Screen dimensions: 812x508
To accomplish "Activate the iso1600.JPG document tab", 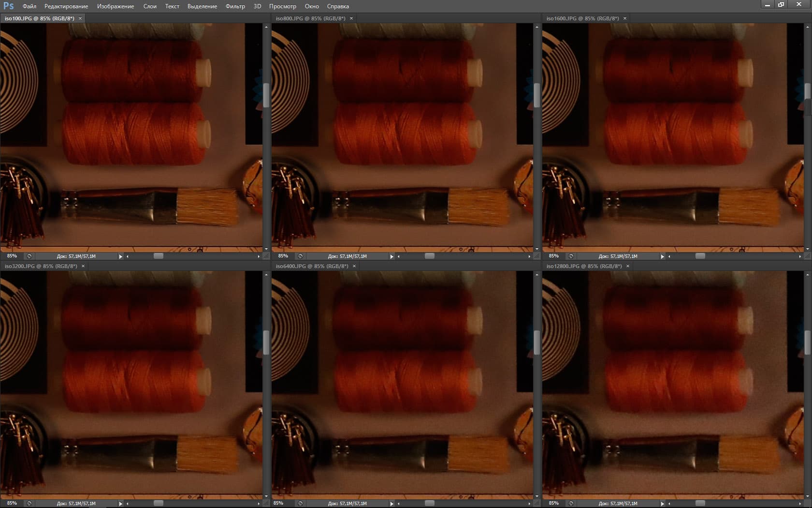I will point(582,18).
